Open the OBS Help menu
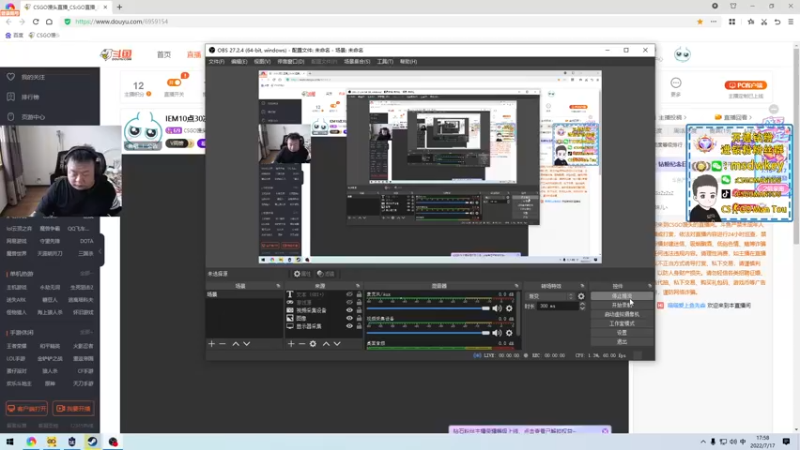This screenshot has width=800, height=450. [x=408, y=61]
